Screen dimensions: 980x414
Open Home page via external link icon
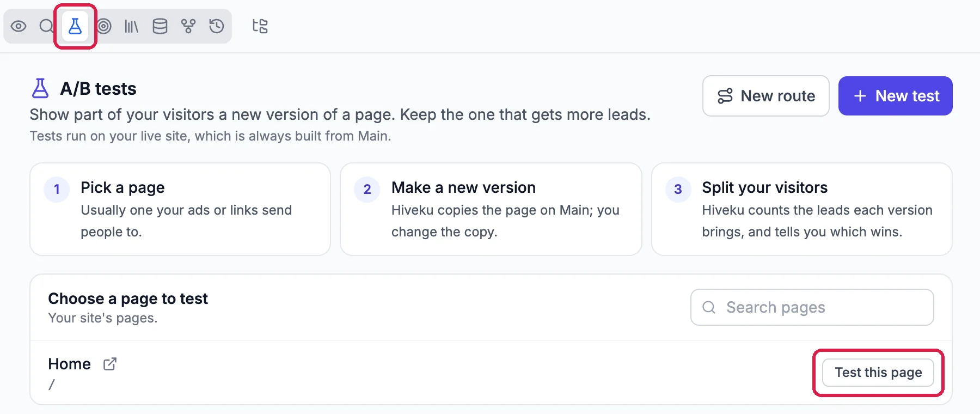pos(110,364)
